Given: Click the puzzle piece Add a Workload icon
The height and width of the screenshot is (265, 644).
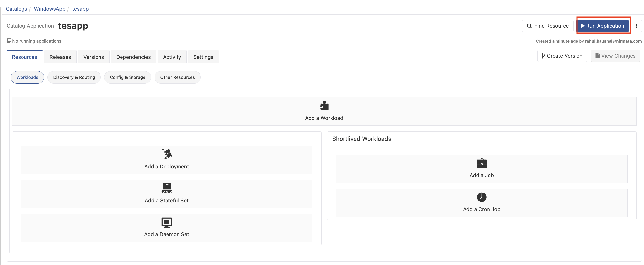Looking at the screenshot, I should pos(324,106).
